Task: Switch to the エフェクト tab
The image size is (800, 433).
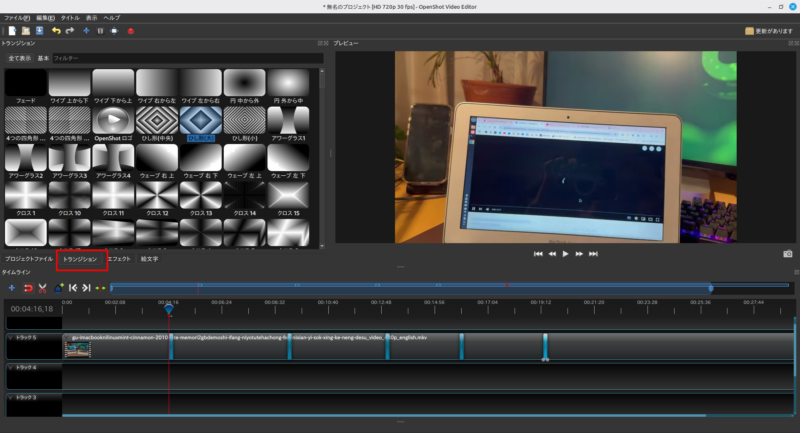Action: coord(119,259)
